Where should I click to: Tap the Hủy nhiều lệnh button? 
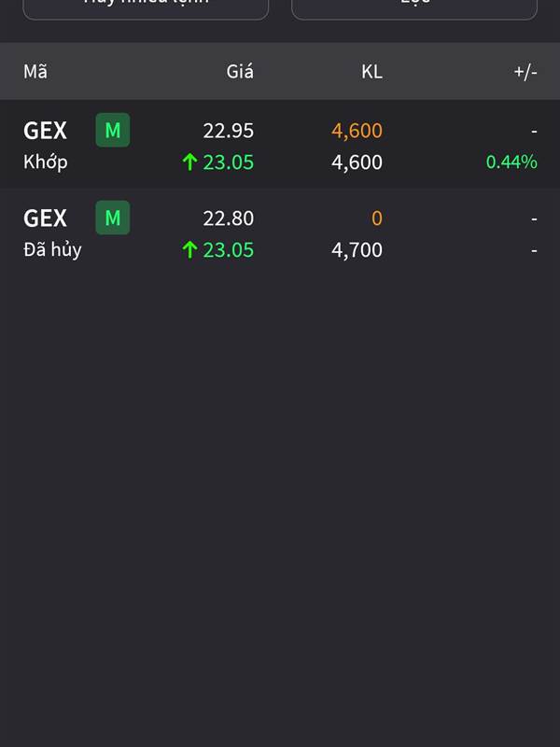click(146, 7)
